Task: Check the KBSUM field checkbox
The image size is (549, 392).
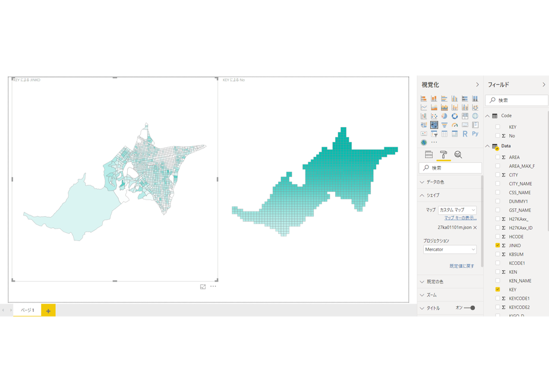Action: tap(497, 254)
